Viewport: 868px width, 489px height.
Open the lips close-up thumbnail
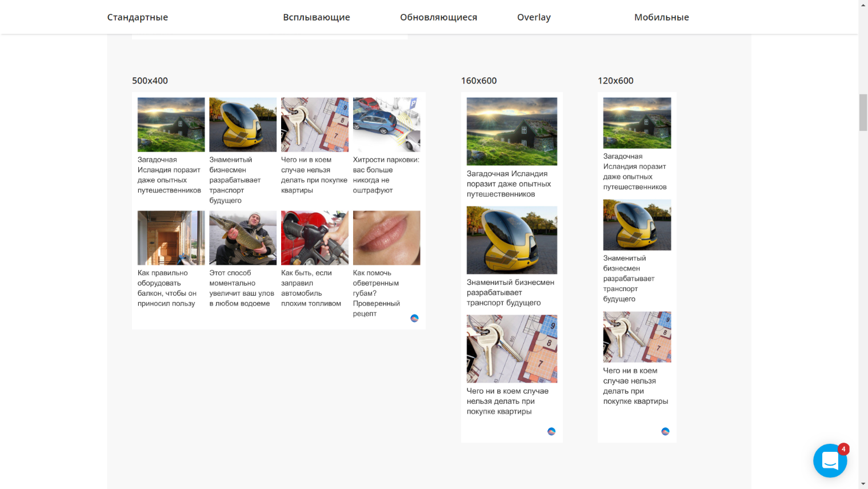pyautogui.click(x=386, y=238)
